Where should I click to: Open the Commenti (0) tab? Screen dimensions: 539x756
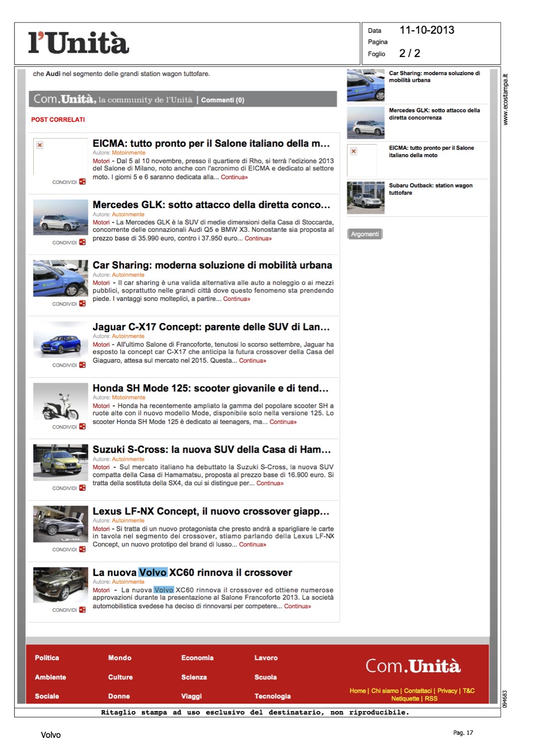click(222, 100)
